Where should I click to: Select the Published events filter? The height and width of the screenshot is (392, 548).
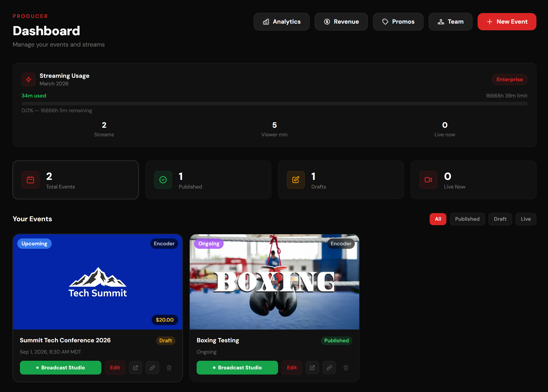(467, 219)
